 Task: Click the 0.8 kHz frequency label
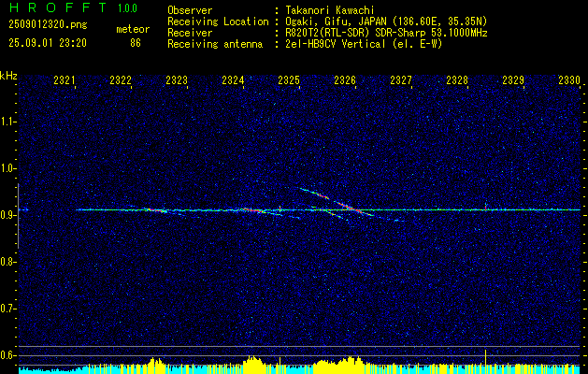click(7, 262)
